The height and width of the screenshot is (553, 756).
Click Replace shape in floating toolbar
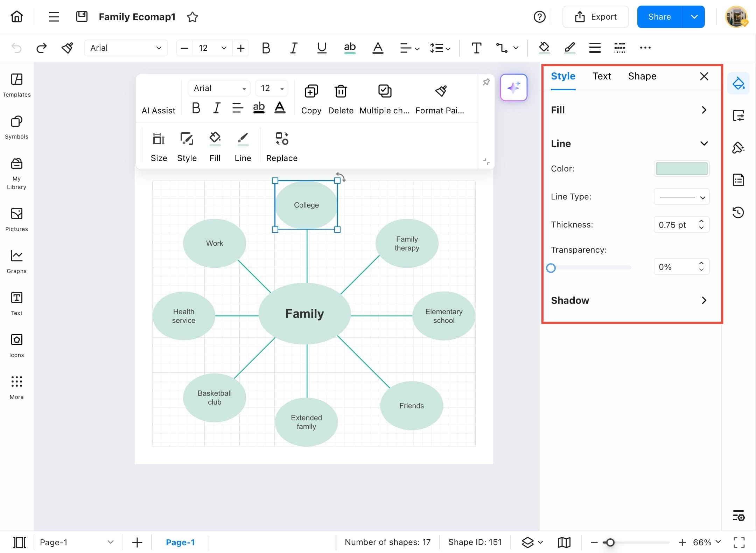(x=281, y=147)
